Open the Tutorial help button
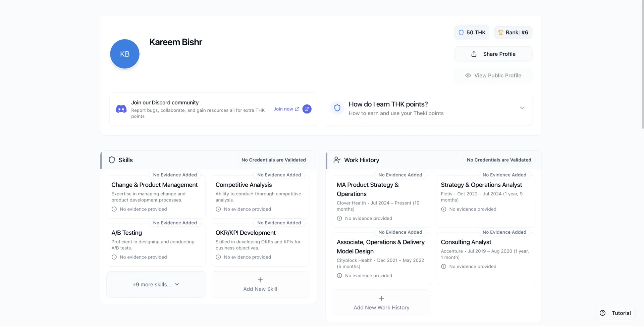 point(615,313)
